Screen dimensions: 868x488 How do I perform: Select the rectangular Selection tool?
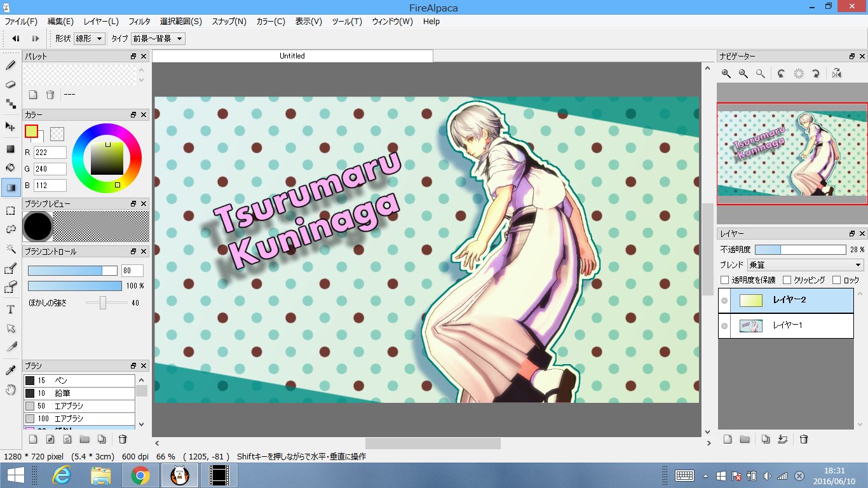(10, 210)
